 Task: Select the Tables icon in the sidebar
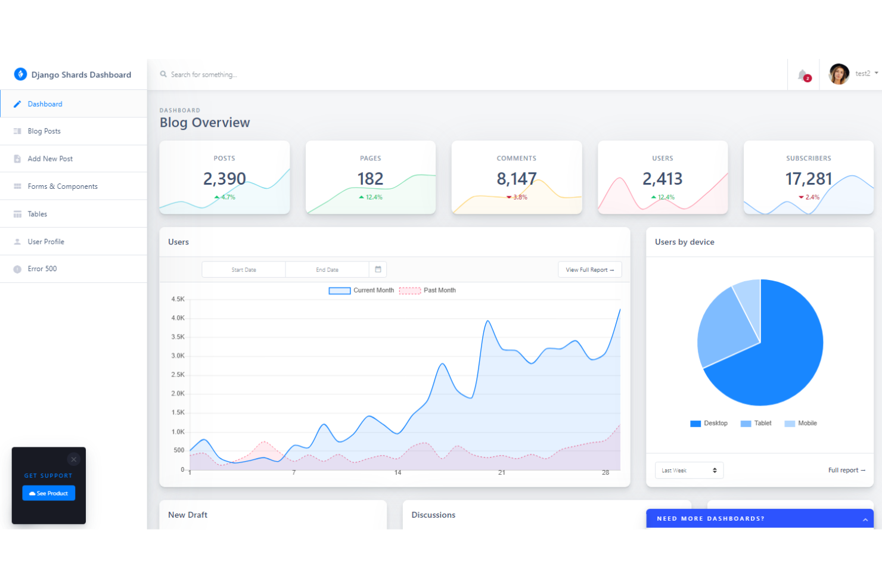(x=18, y=213)
